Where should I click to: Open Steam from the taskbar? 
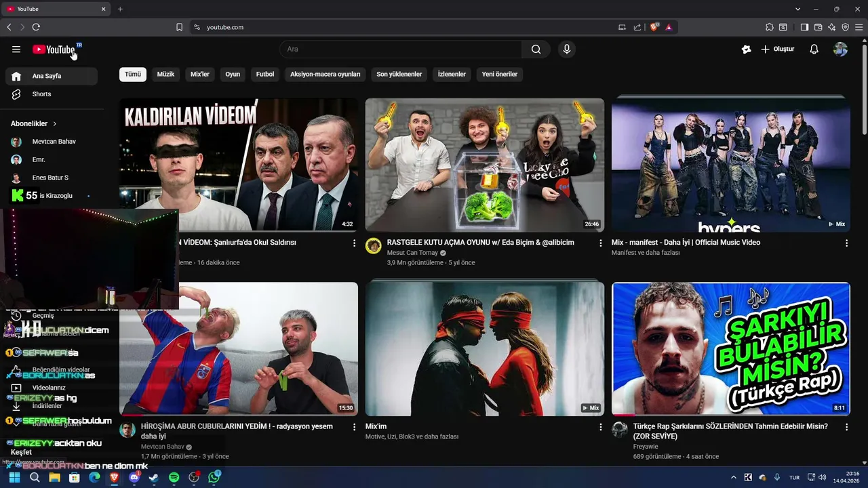click(154, 477)
